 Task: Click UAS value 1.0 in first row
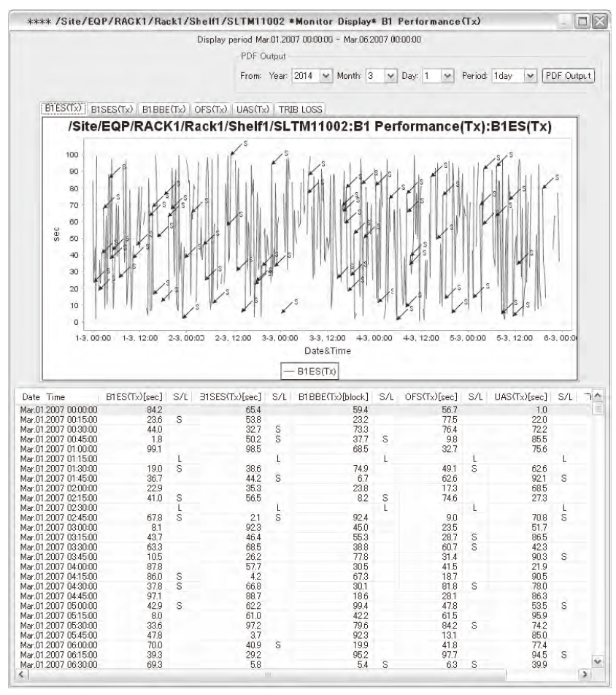click(542, 410)
